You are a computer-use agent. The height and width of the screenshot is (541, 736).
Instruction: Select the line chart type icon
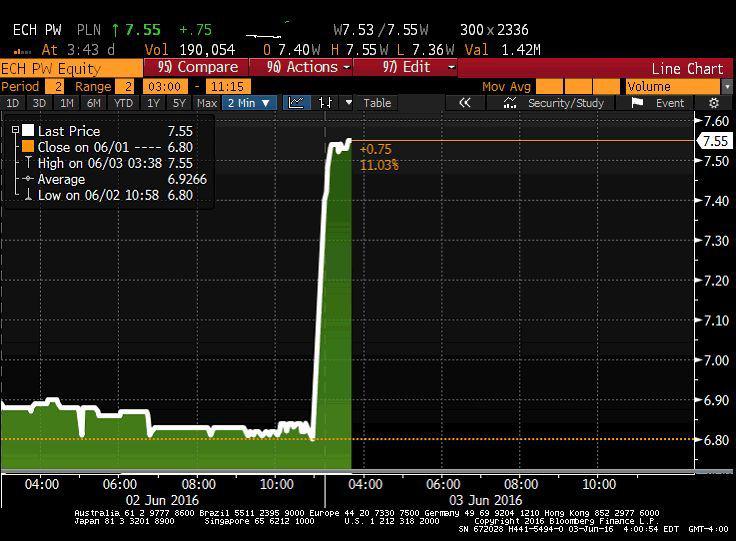tap(296, 103)
